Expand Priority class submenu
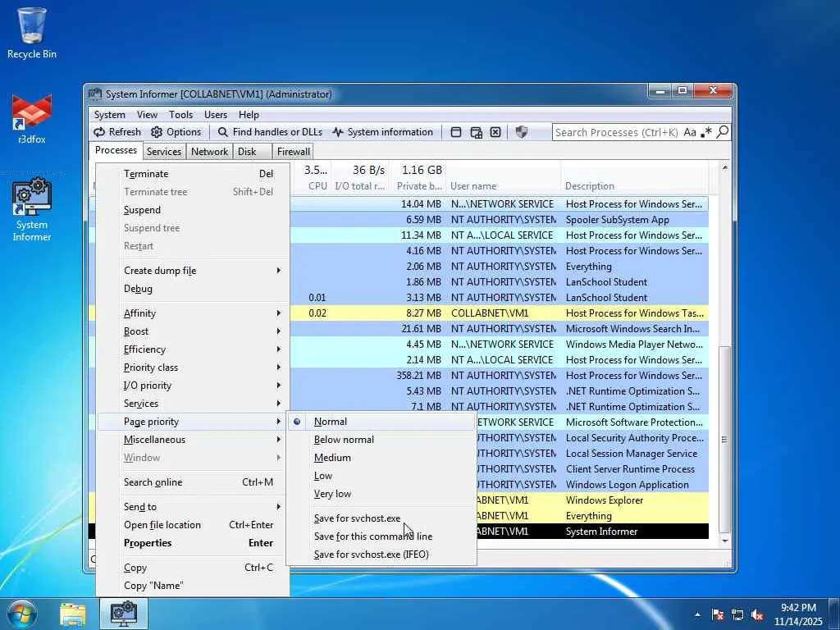The image size is (840, 630). pyautogui.click(x=193, y=367)
